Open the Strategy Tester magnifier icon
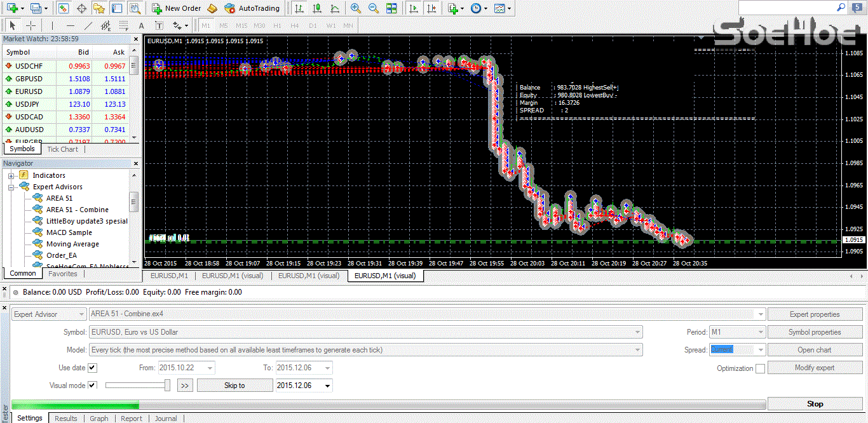The width and height of the screenshot is (868, 423). 134,8
